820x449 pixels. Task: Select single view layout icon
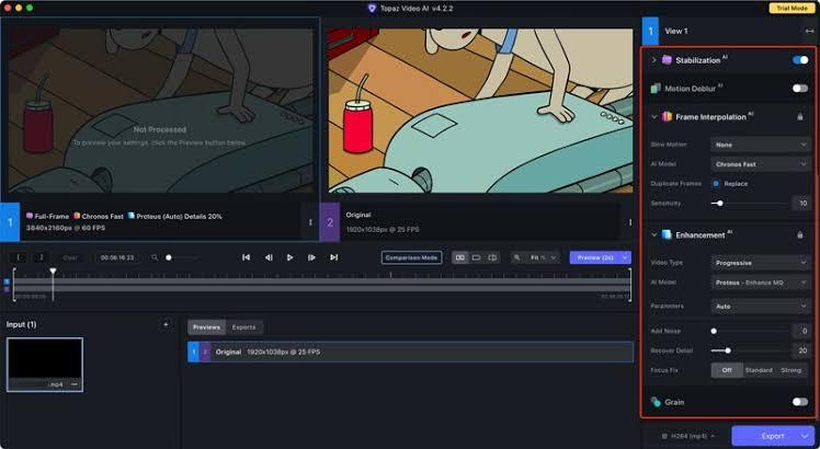pyautogui.click(x=476, y=258)
